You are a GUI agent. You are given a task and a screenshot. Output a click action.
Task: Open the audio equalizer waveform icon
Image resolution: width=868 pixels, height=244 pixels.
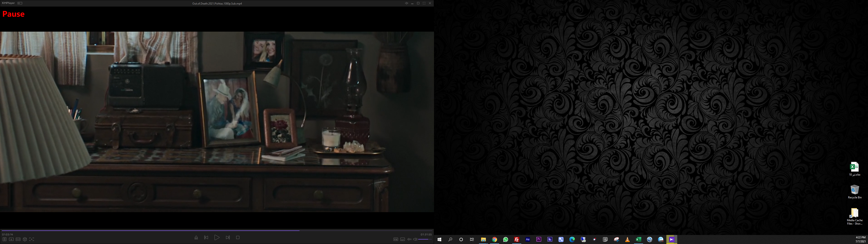click(409, 239)
